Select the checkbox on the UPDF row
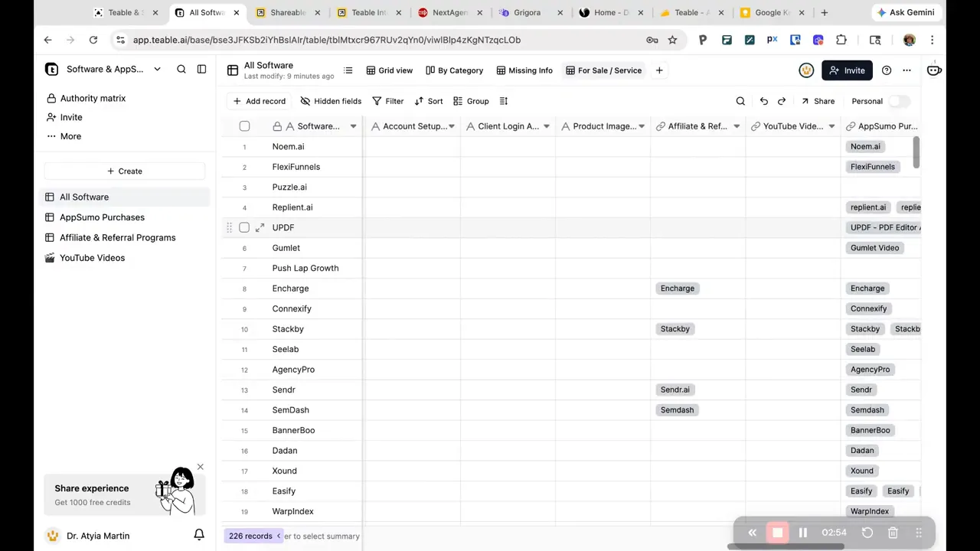This screenshot has height=551, width=980. [243, 227]
